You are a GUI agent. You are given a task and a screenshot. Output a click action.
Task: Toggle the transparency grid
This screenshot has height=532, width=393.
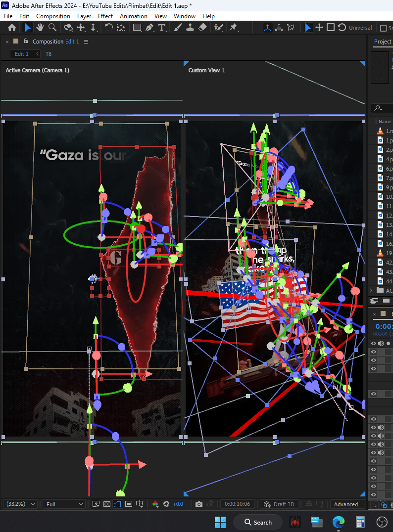tap(107, 504)
